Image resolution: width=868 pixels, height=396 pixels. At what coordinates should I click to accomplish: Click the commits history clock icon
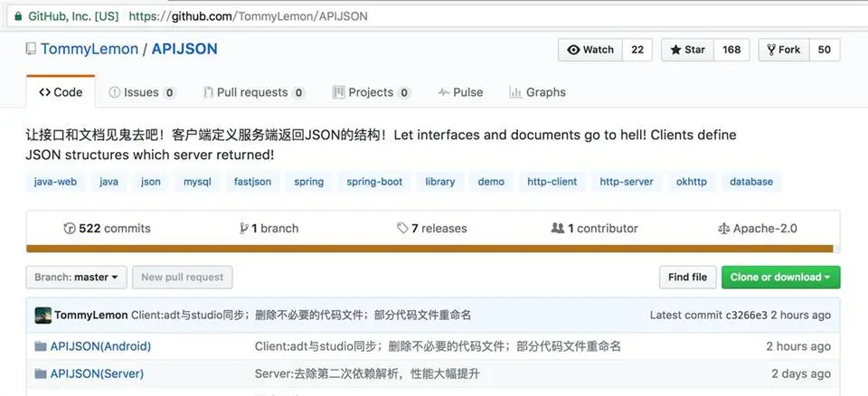(x=70, y=228)
